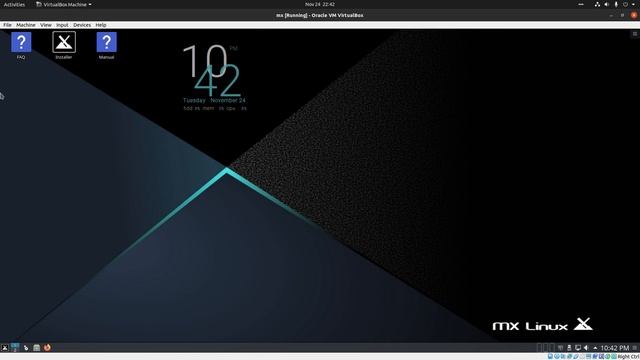The height and width of the screenshot is (360, 640).
Task: Click the 10:42 PM panel clock
Action: 614,348
